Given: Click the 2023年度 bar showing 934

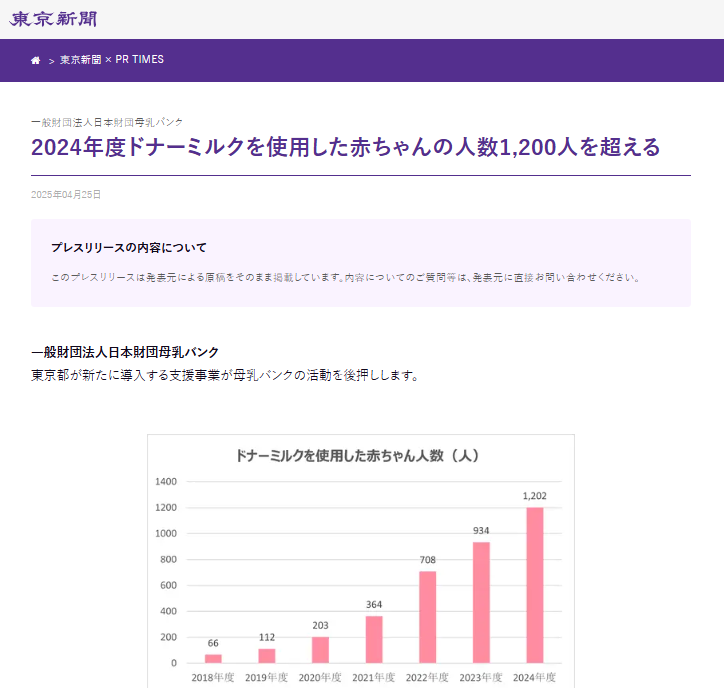Looking at the screenshot, I should click(x=481, y=602).
